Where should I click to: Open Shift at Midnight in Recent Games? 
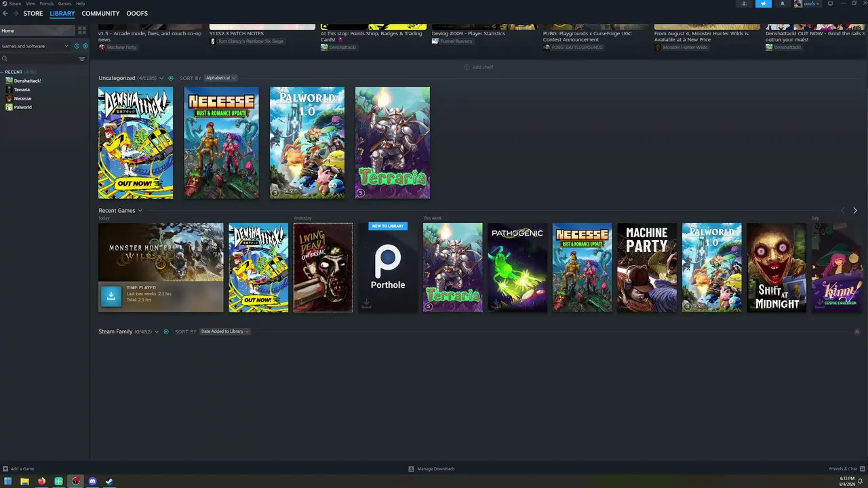tap(776, 268)
